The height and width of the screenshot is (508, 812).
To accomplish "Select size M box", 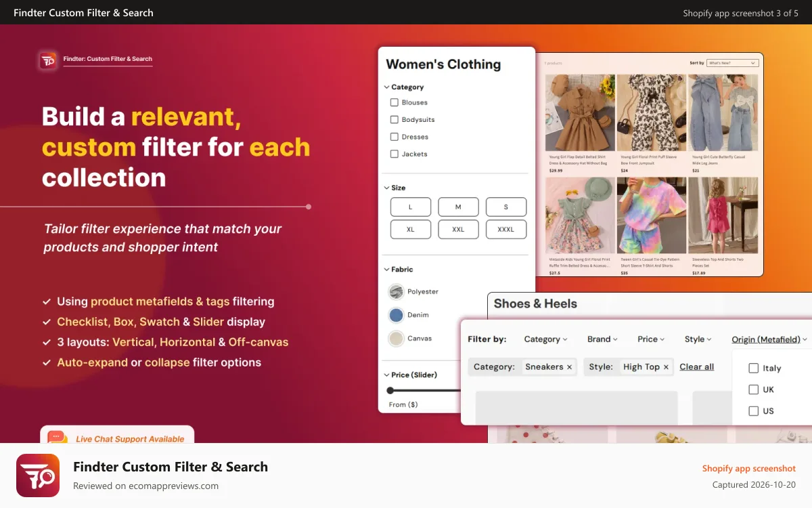I will (x=458, y=207).
